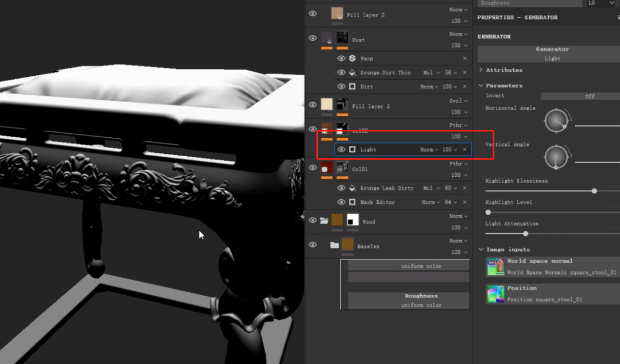This screenshot has height=364, width=620.
Task: Remove the Dirt effect with its X
Action: click(464, 86)
